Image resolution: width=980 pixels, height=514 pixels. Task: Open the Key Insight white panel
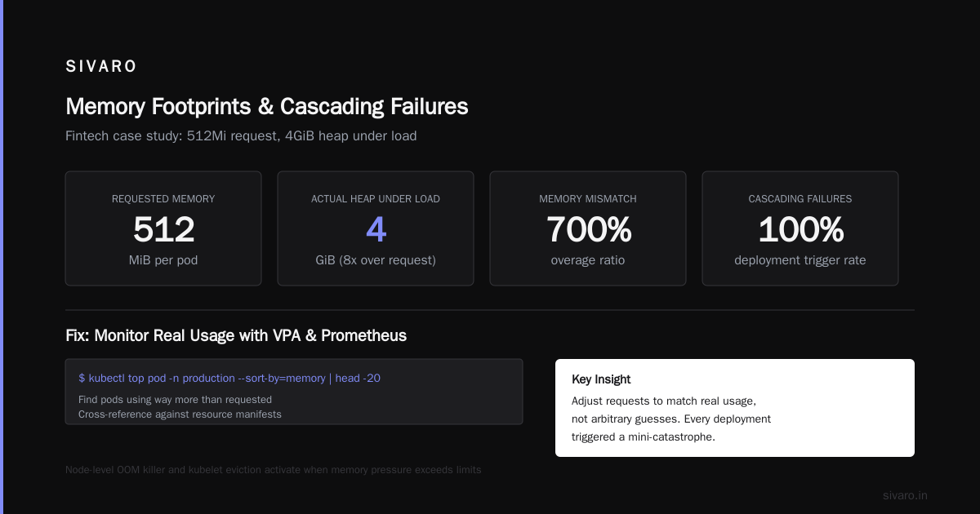pos(735,408)
